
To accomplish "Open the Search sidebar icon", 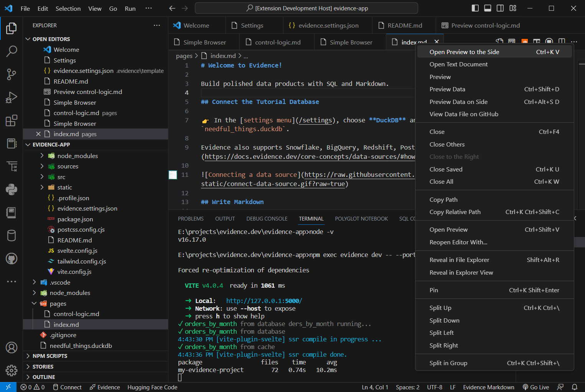I will point(11,51).
